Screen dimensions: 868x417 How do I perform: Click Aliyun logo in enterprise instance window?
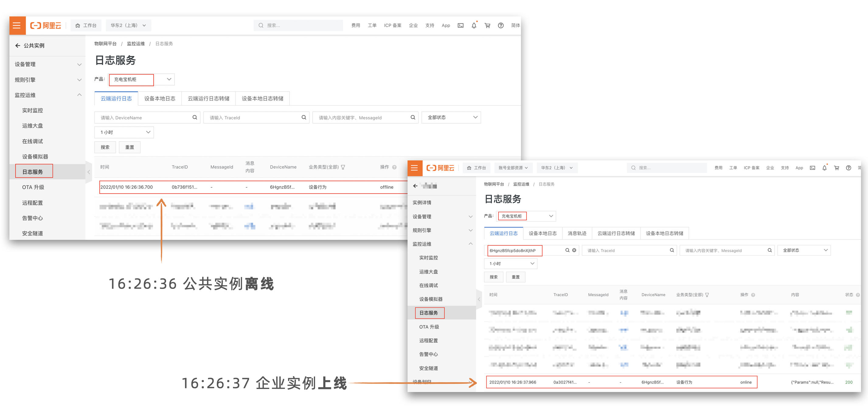pyautogui.click(x=440, y=168)
